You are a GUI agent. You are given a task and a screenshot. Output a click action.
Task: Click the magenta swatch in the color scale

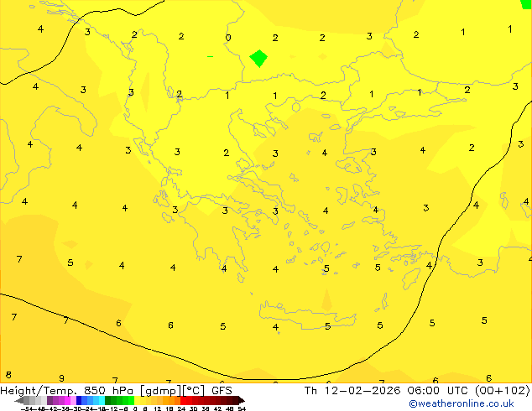tap(67, 400)
